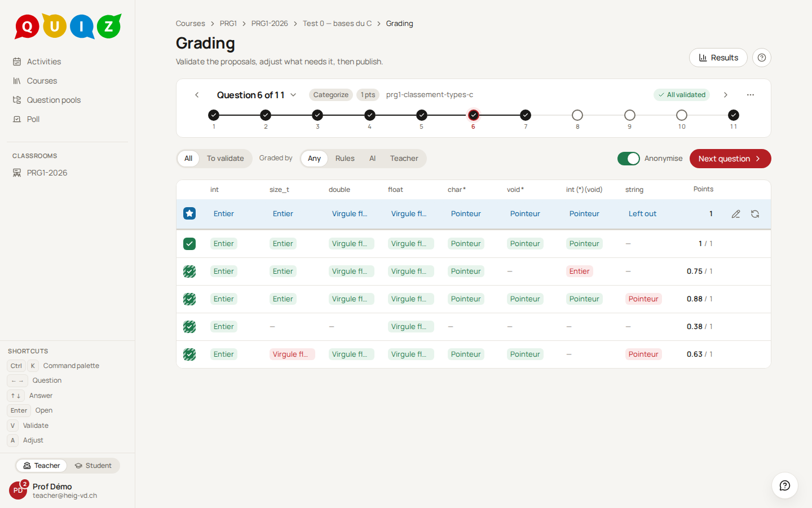Click the pencil edit icon in reference row
Screen dimensions: 812x508
point(736,214)
